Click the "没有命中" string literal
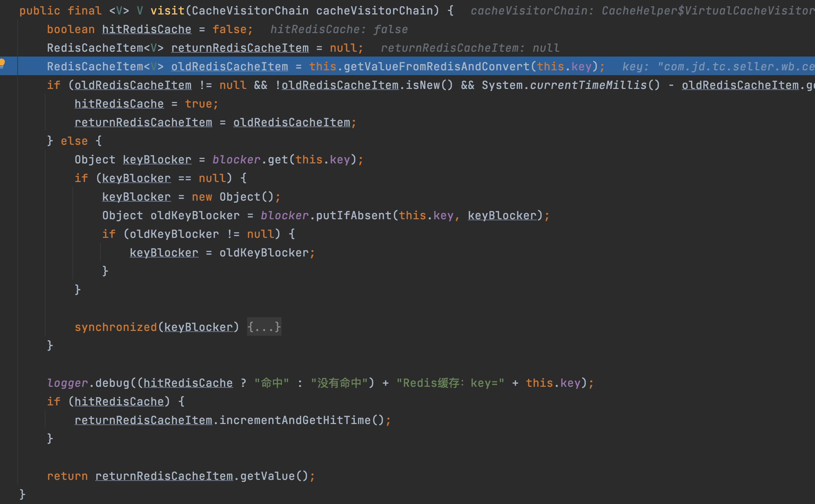Viewport: 815px width, 504px height. click(340, 383)
